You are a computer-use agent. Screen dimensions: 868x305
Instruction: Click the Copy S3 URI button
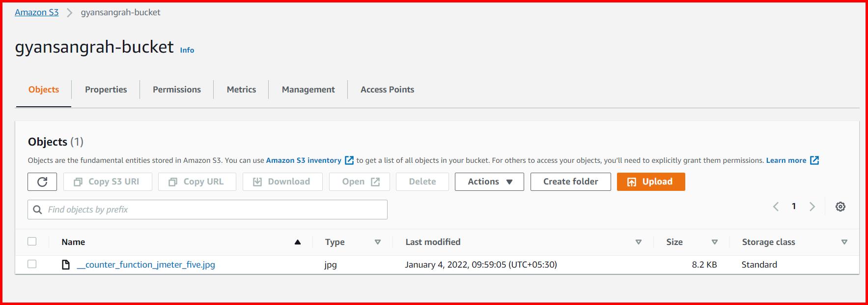(108, 182)
